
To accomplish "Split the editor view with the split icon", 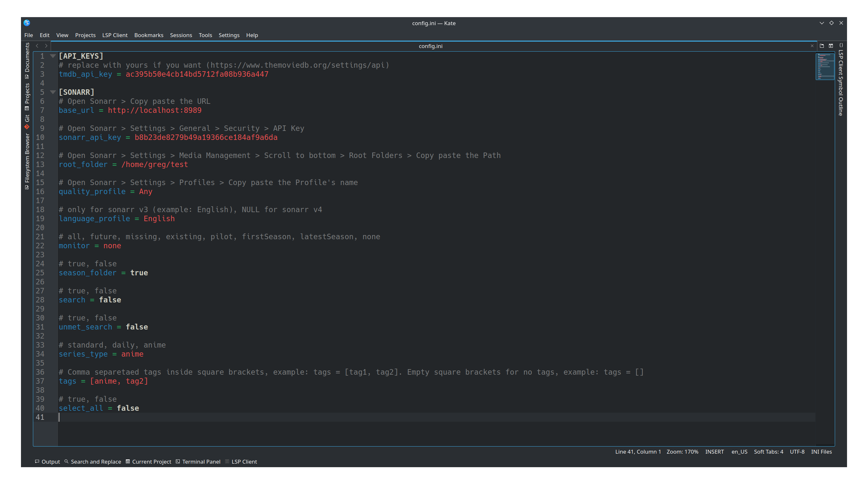I will [x=831, y=46].
